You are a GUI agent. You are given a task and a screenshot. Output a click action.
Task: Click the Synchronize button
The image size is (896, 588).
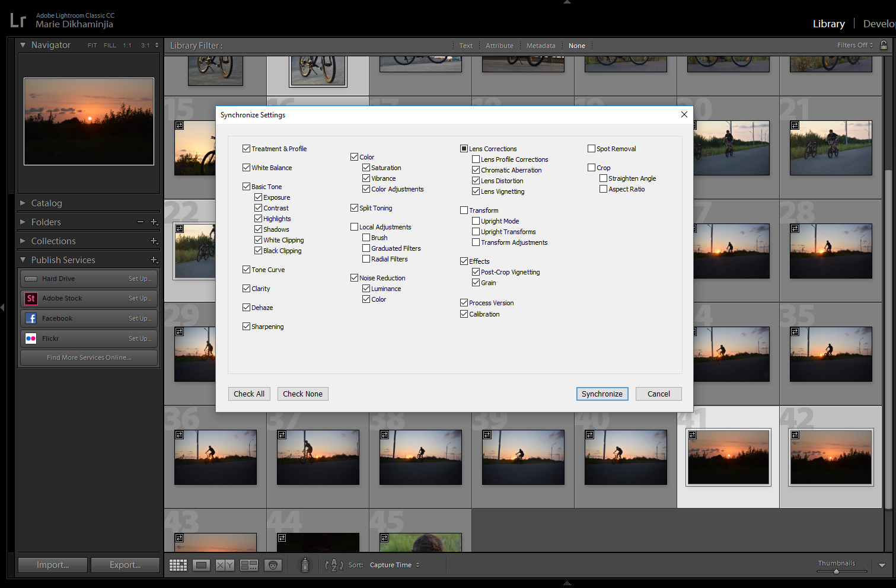pos(602,394)
